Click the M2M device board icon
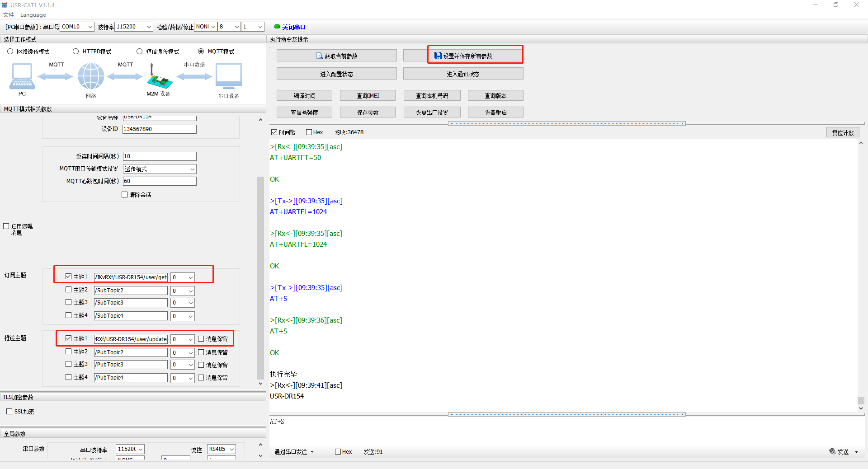Image resolution: width=868 pixels, height=469 pixels. [x=159, y=78]
